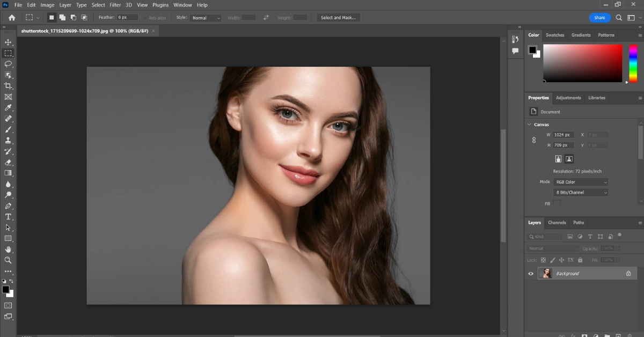Select the Hand tool
Viewport: 644px width, 337px height.
coord(8,250)
